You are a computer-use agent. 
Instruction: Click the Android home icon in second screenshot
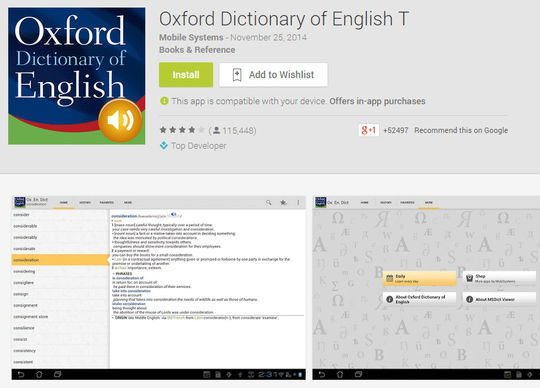[340, 374]
